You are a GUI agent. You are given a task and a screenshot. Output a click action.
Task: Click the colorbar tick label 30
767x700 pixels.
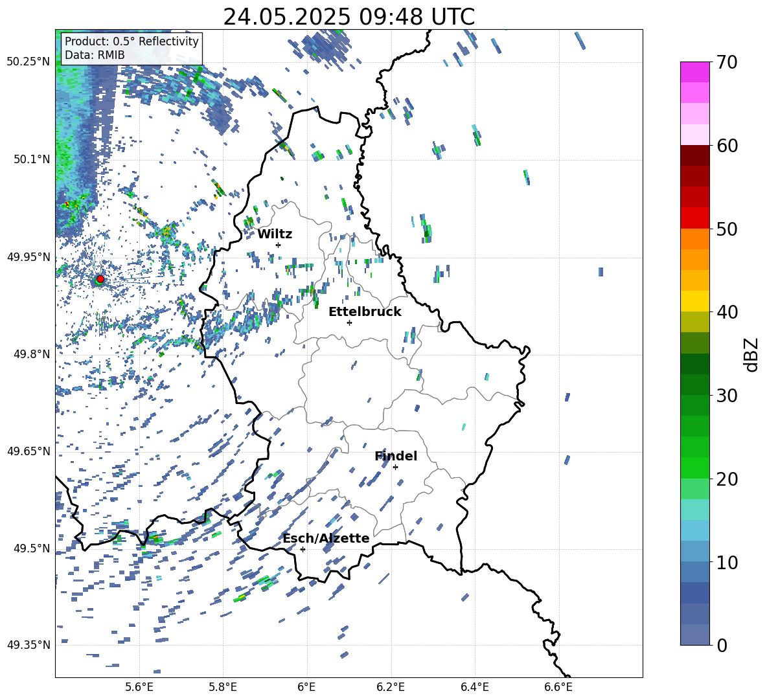pos(727,396)
